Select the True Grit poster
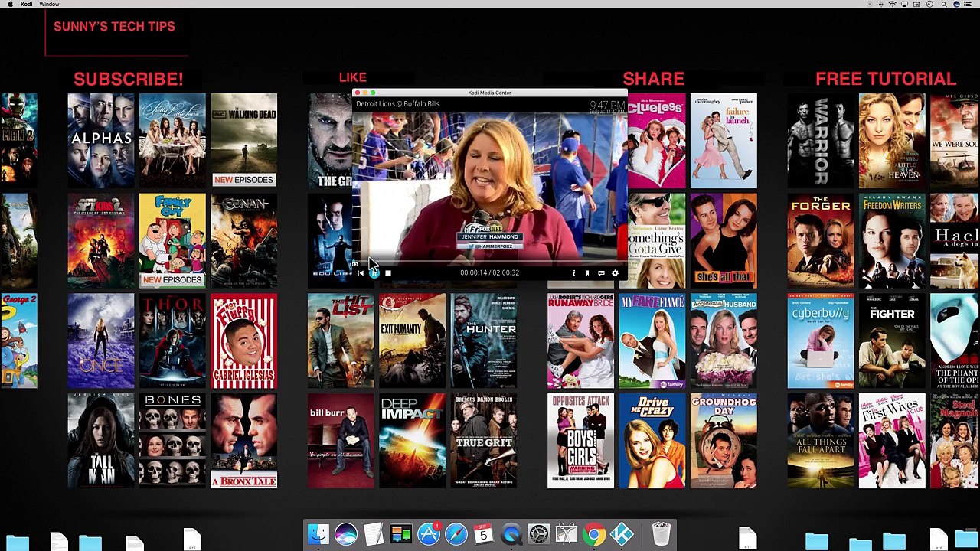 click(484, 441)
